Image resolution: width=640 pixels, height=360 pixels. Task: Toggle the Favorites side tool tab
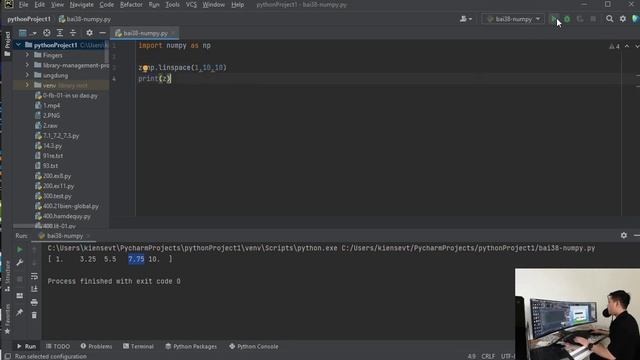point(7,319)
